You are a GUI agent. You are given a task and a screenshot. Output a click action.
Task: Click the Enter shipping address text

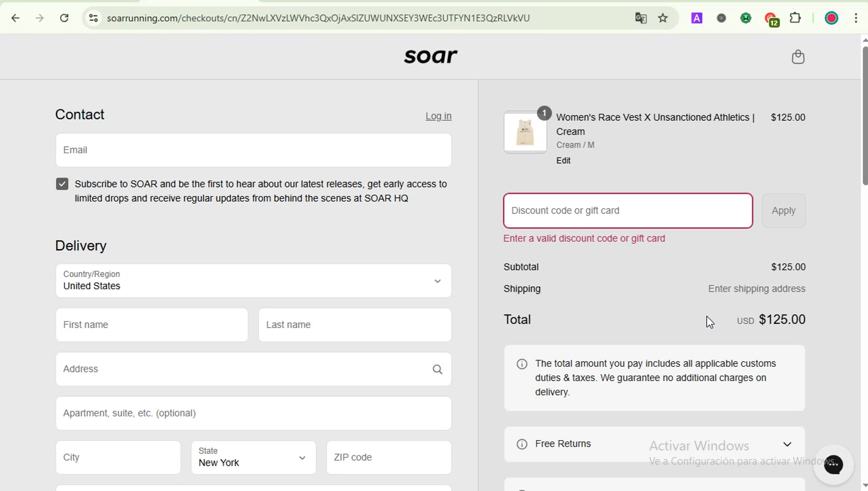[756, 289]
